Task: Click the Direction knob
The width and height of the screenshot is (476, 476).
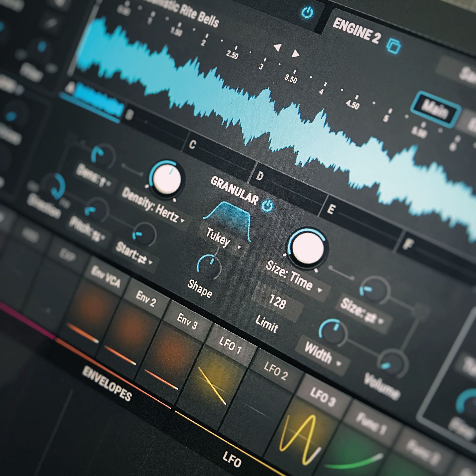Action: [x=55, y=187]
